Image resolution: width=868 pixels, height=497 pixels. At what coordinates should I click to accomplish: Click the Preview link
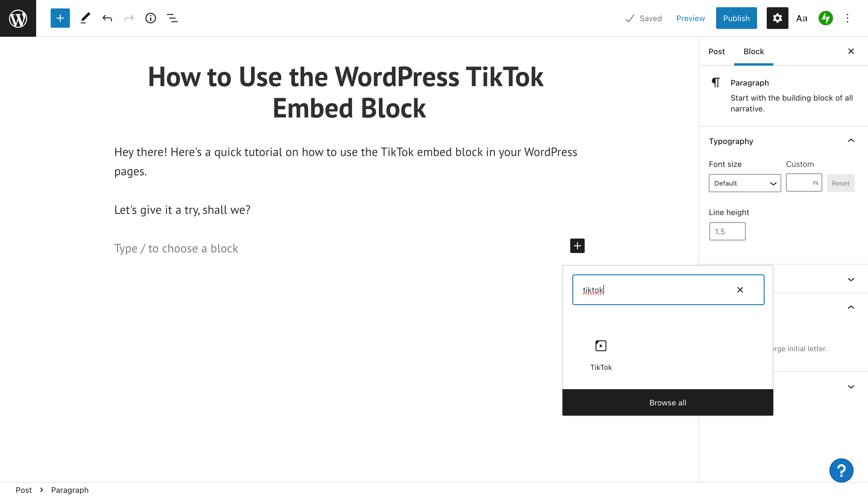pyautogui.click(x=690, y=18)
